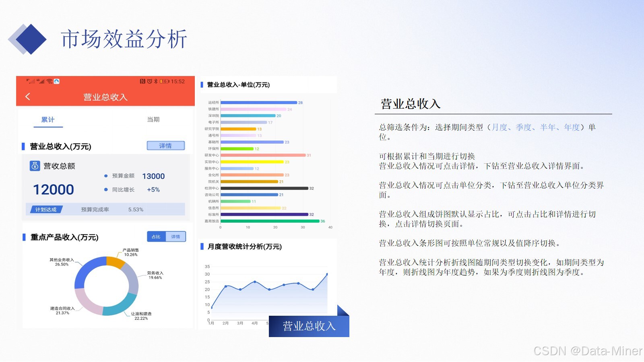This screenshot has width=644, height=362.
Task: Click the 嘉苑饭店 green bar
Action: [x=270, y=221]
